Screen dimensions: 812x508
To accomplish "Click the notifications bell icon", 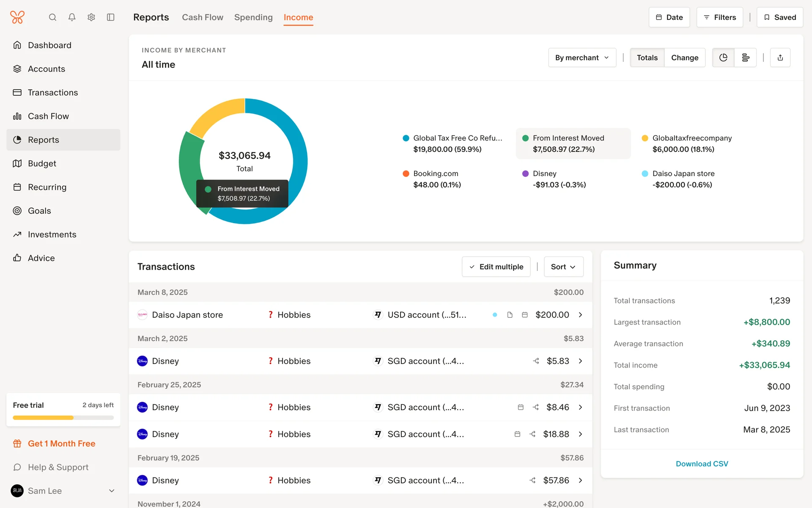I will [72, 17].
